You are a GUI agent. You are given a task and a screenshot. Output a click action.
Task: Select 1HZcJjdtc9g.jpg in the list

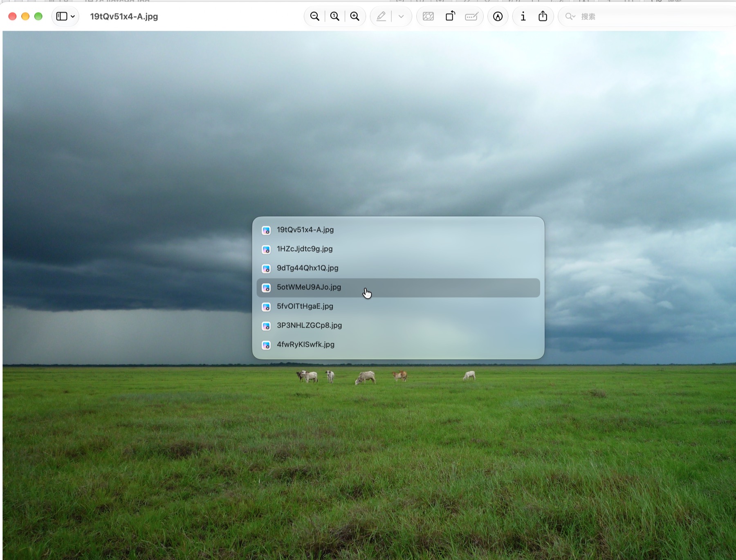coord(398,249)
